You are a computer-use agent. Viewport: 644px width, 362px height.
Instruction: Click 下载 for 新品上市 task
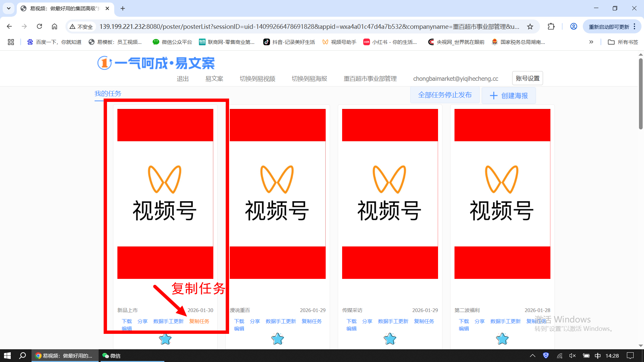[x=127, y=321]
